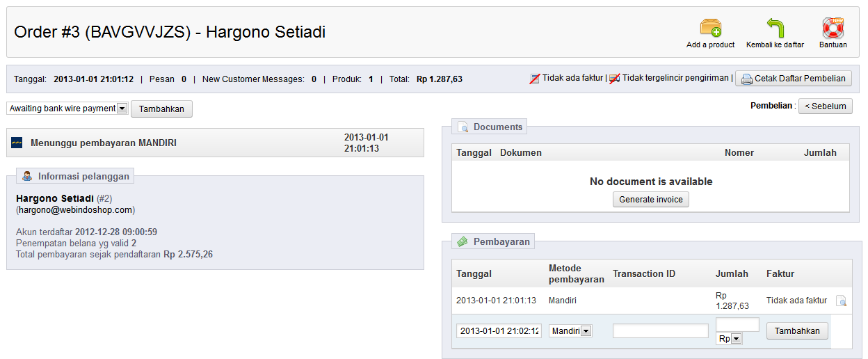This screenshot has height=359, width=868.
Task: Go to previous order with Sebelum
Action: (825, 106)
